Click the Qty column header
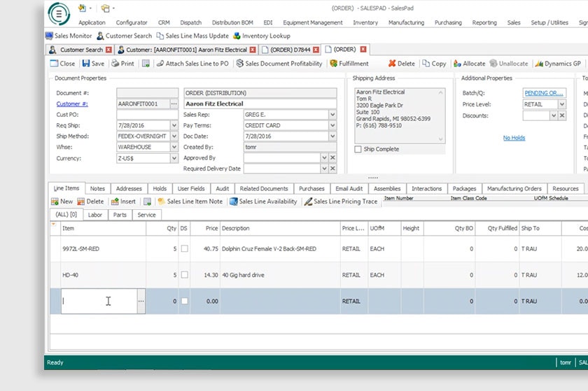Viewport: 588px width, 391px height. click(x=162, y=228)
